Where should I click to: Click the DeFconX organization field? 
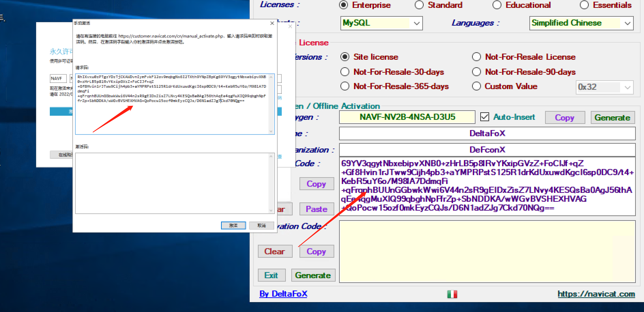487,150
